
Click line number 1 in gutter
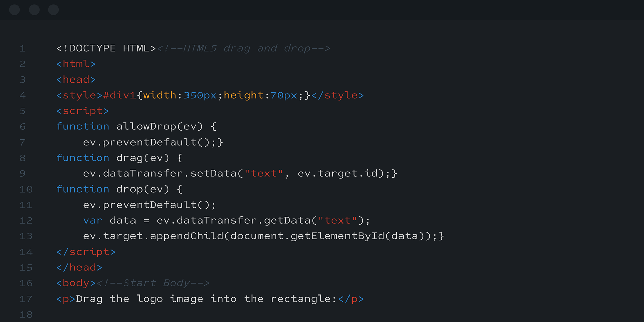pos(22,49)
